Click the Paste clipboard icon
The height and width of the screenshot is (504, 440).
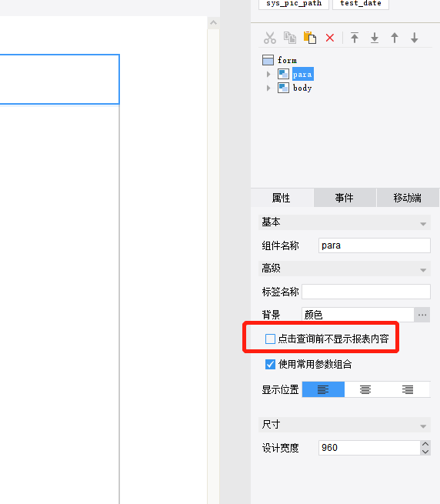[310, 38]
